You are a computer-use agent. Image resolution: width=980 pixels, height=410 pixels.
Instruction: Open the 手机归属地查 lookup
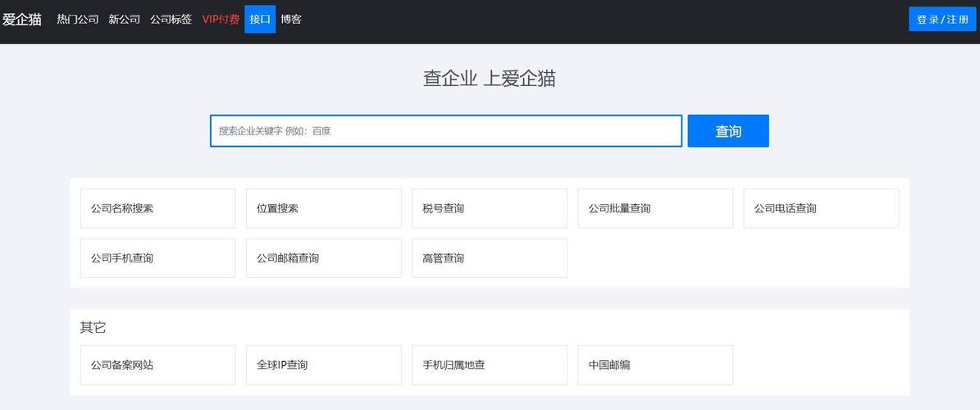click(x=489, y=365)
